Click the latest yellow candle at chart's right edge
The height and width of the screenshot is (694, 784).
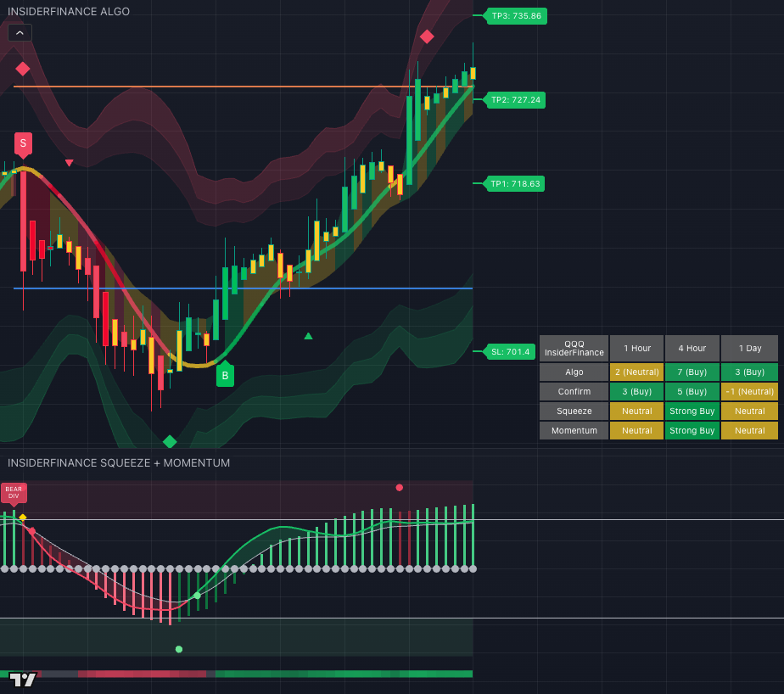473,73
